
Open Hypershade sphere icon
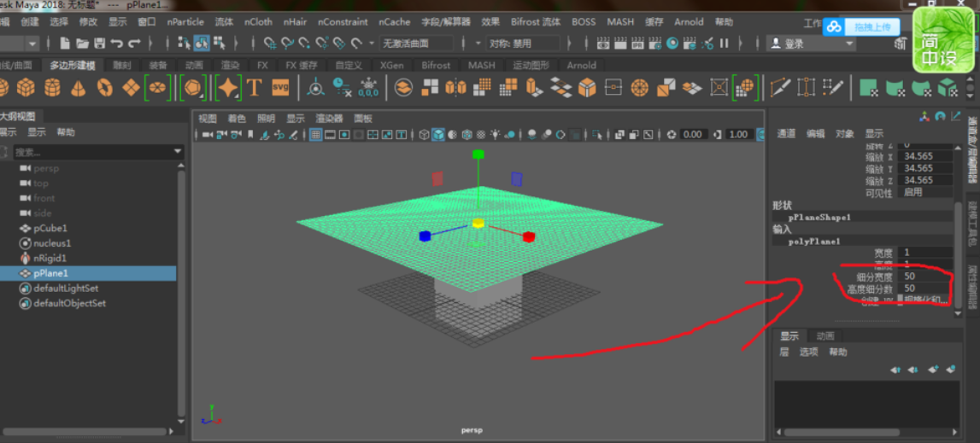click(x=672, y=44)
